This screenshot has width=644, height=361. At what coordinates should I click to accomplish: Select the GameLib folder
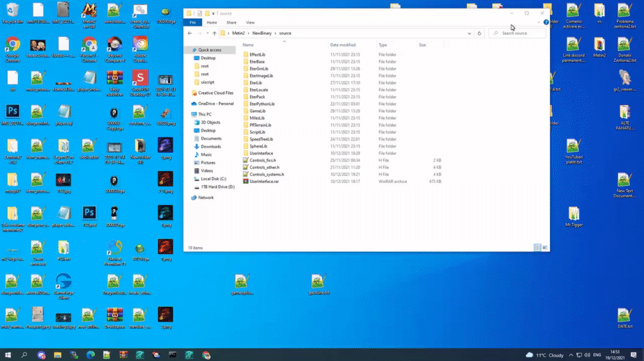258,111
